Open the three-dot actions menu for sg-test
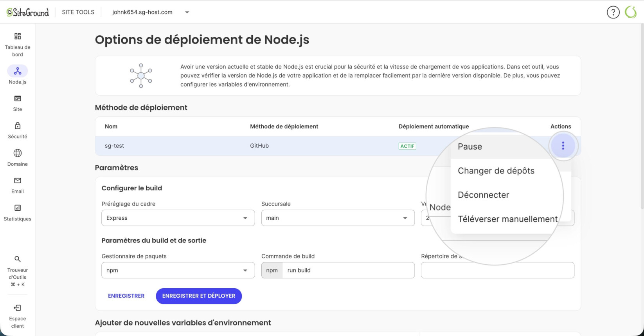 pyautogui.click(x=563, y=146)
